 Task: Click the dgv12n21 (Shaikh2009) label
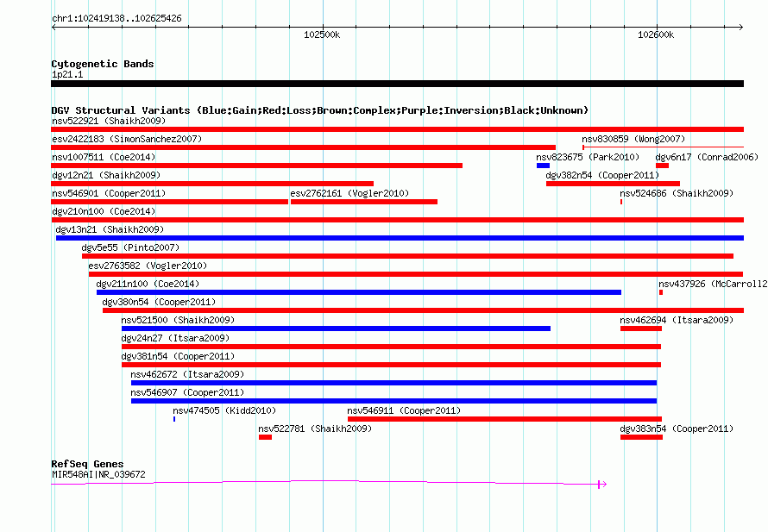tap(106, 175)
